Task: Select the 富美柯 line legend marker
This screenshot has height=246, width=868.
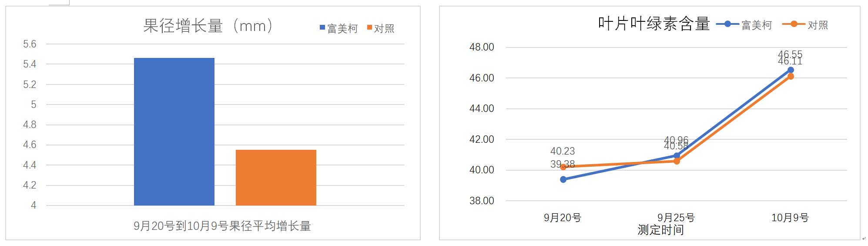Action: [727, 24]
